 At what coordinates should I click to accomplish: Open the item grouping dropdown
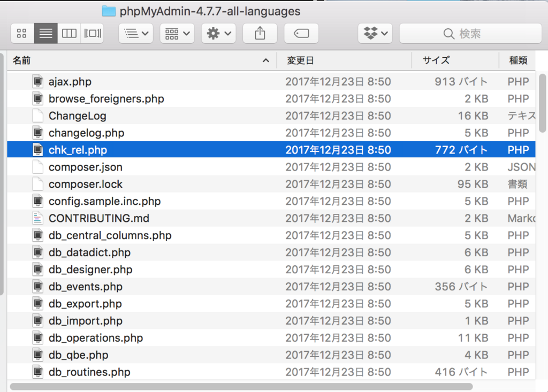pyautogui.click(x=177, y=34)
